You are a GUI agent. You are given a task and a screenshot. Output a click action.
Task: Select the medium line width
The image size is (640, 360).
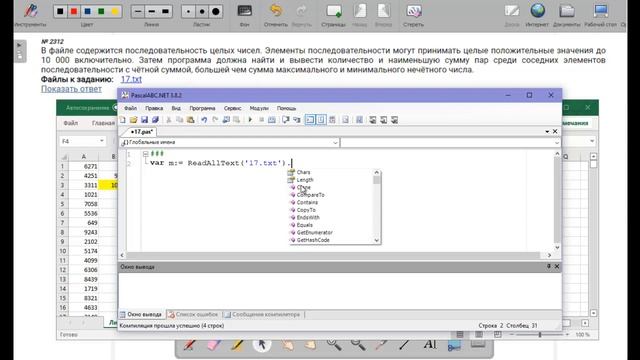point(151,11)
